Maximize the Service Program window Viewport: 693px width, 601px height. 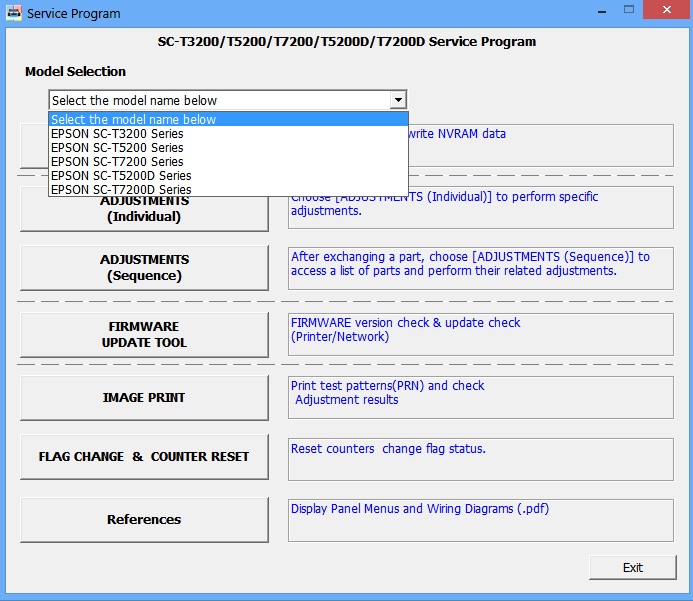click(628, 10)
